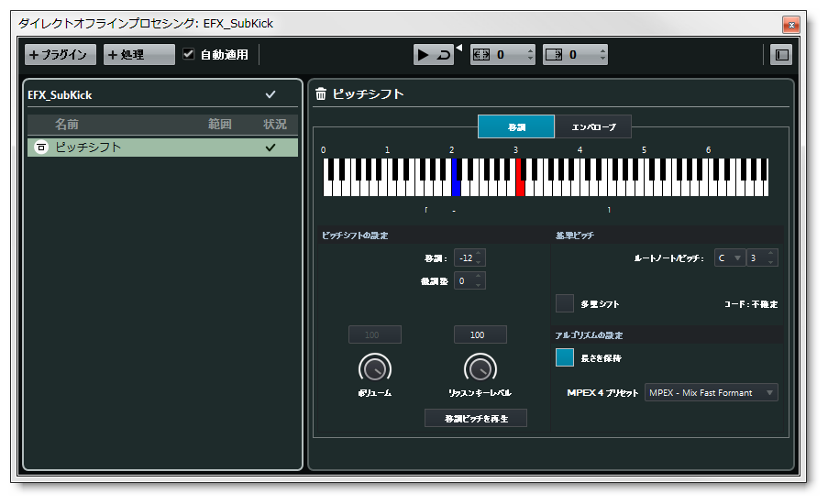Screen dimensions: 828x504
Task: Select EFX_SubKick clip header
Action: point(162,95)
